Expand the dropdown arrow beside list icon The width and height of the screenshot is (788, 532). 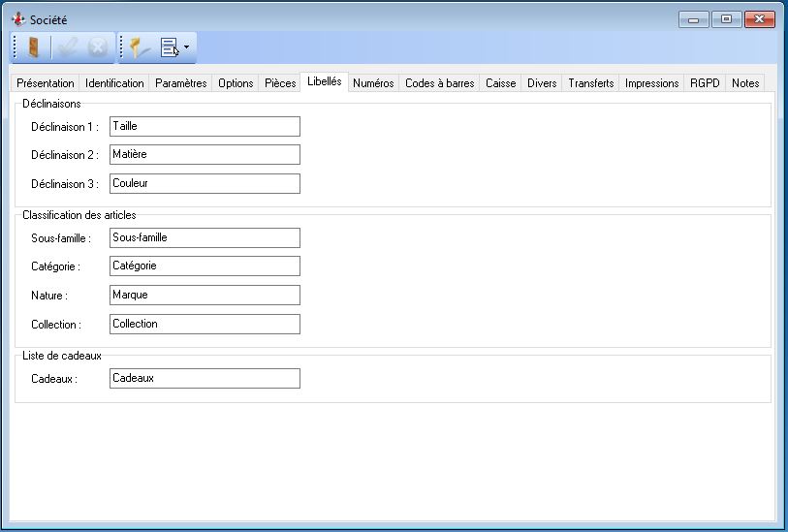(x=186, y=47)
